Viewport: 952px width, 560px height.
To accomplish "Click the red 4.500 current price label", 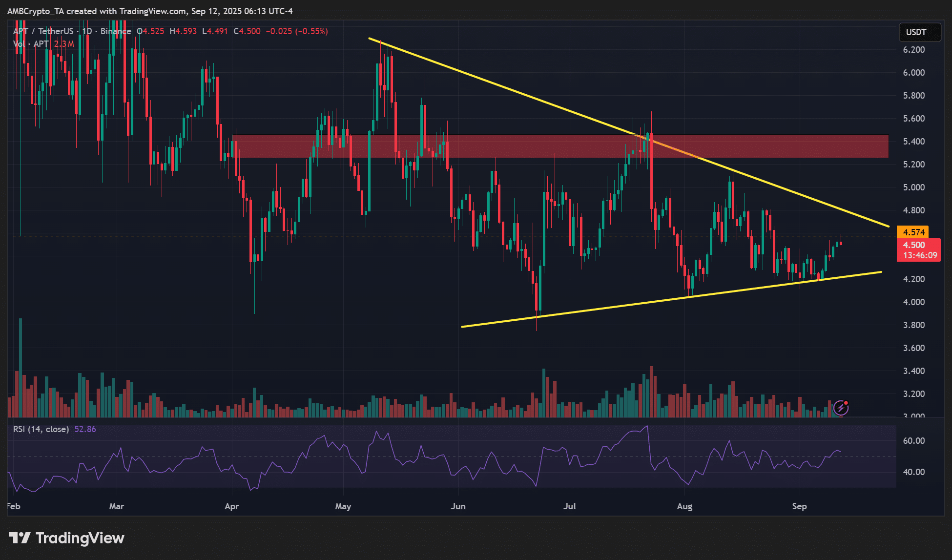I will 914,245.
